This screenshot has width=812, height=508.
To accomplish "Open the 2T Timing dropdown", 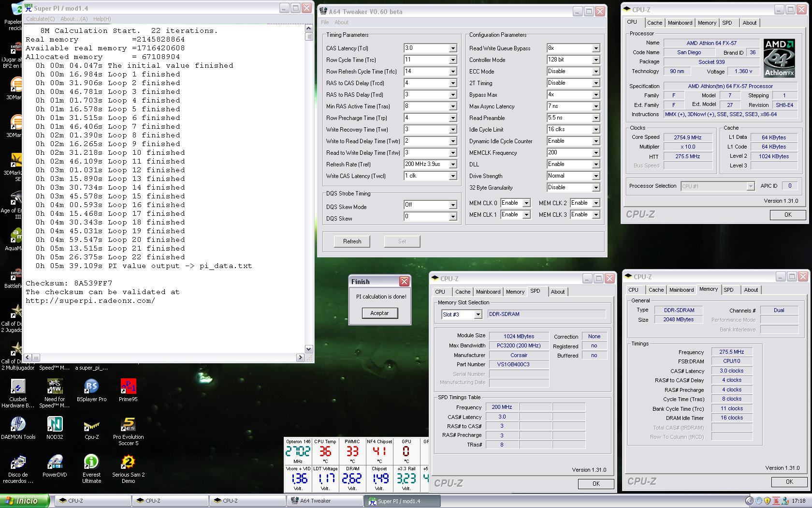I will coord(596,83).
